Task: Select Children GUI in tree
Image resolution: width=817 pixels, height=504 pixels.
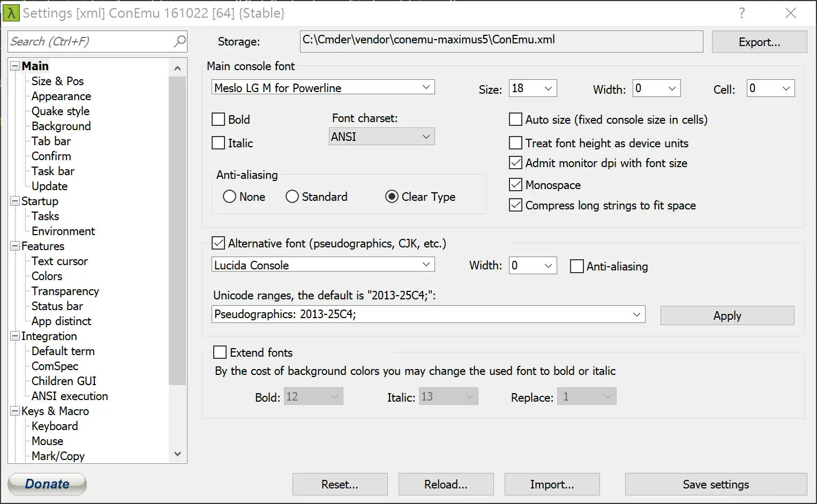Action: tap(64, 381)
